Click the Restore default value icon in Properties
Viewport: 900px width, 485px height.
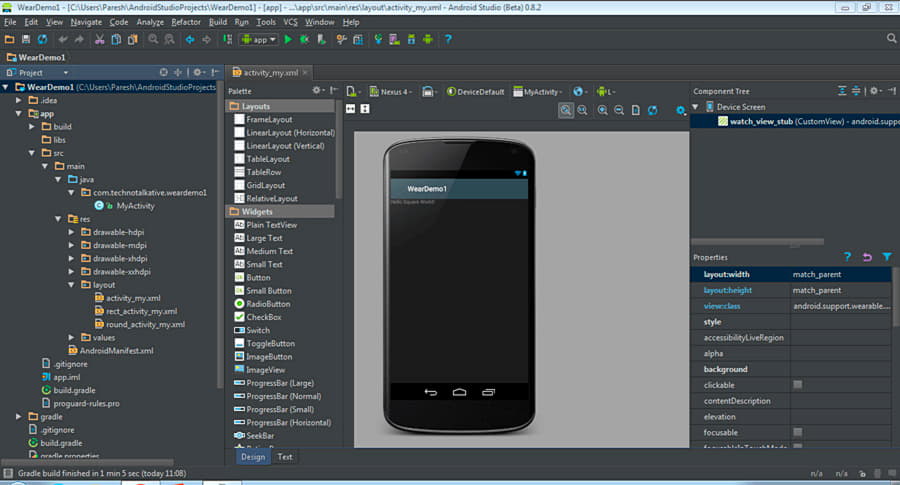pyautogui.click(x=867, y=257)
